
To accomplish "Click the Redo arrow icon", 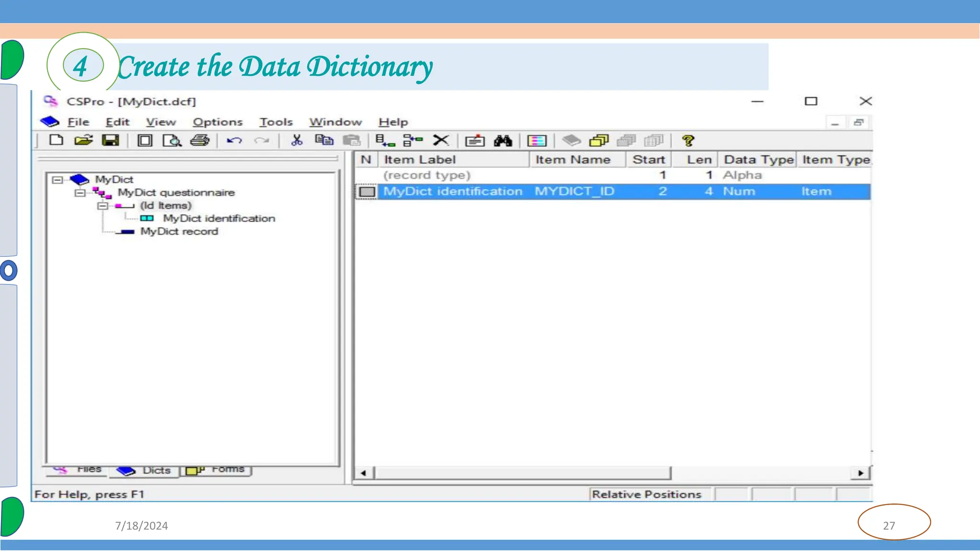I will (x=262, y=141).
